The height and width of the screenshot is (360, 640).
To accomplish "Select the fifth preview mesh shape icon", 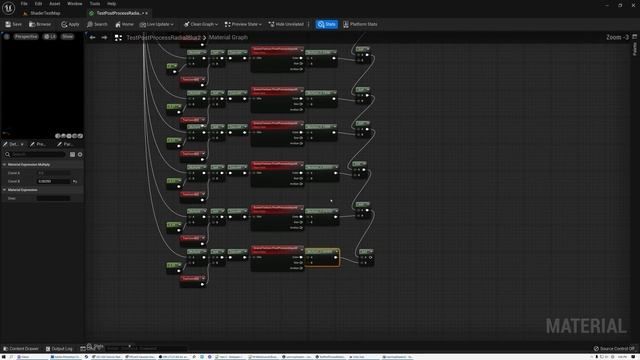I will pos(80,136).
